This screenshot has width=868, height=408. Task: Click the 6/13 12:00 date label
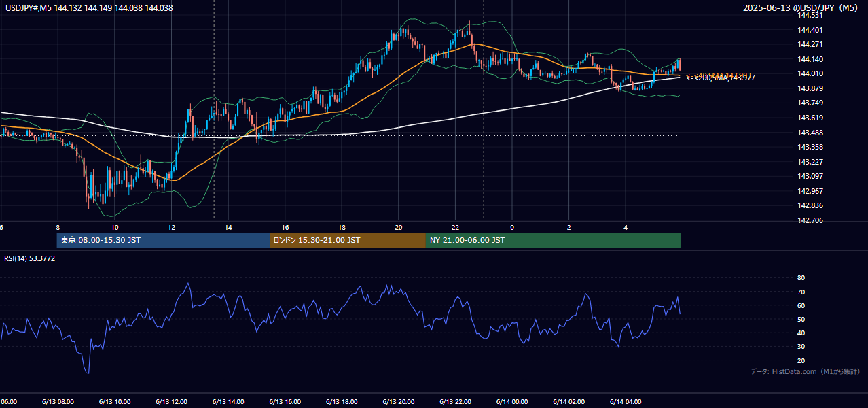pos(171,402)
